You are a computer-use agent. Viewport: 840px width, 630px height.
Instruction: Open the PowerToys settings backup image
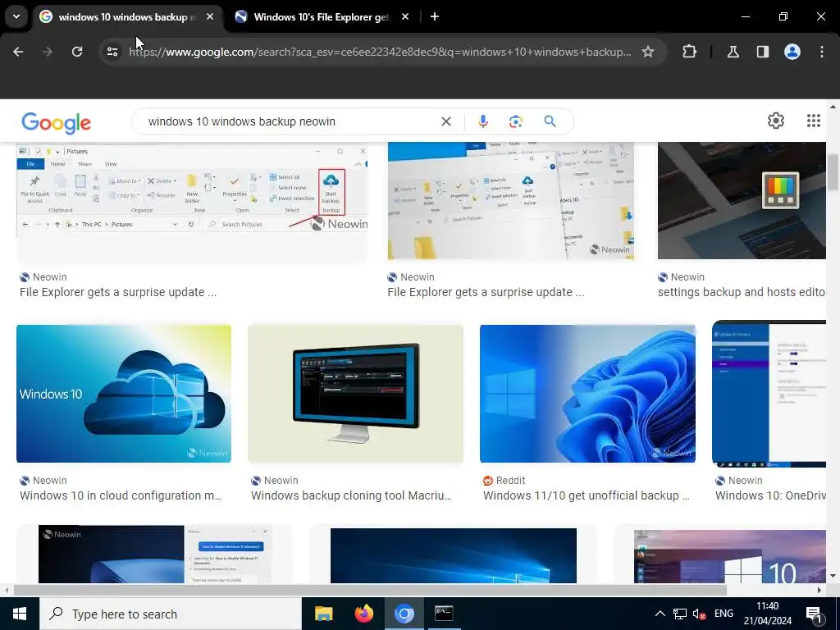(742, 201)
